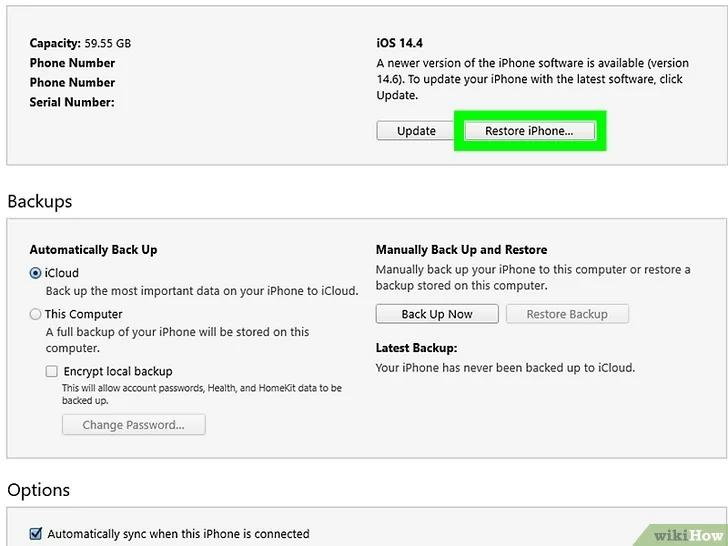Start a backup with Back Up Now

click(x=437, y=314)
